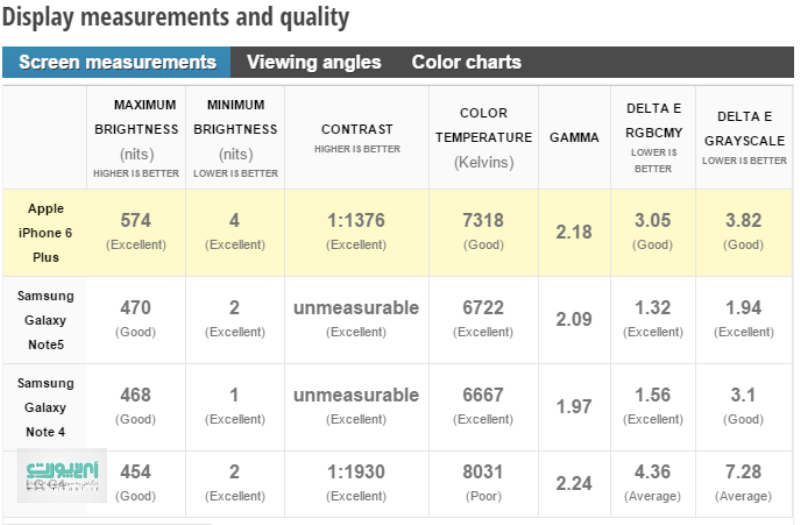The height and width of the screenshot is (525, 800).
Task: Click the Delta E Grayscale column header
Action: coord(744,138)
